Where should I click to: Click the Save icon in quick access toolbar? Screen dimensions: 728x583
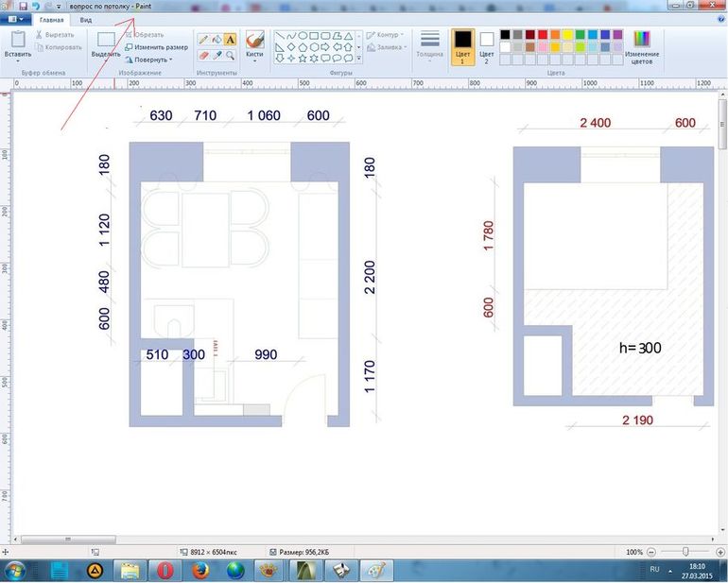(21, 6)
